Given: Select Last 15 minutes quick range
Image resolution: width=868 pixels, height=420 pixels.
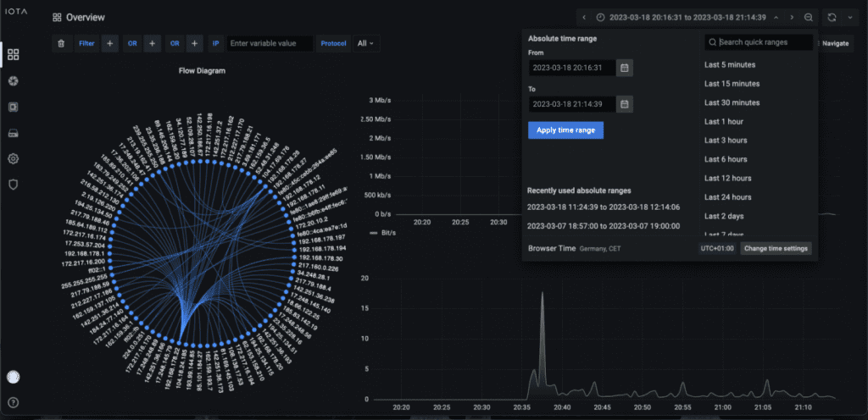Looking at the screenshot, I should tap(732, 84).
